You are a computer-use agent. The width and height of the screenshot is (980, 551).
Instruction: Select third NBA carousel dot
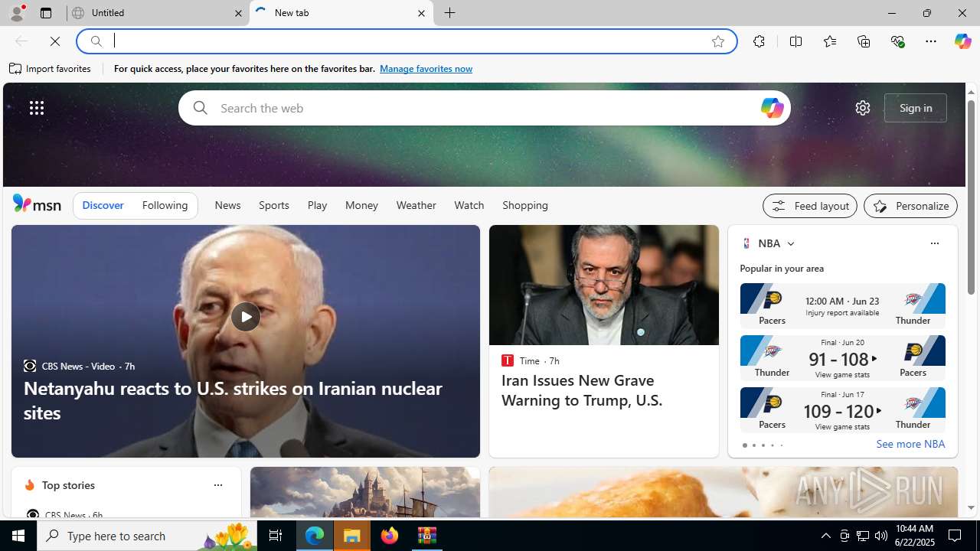(763, 445)
